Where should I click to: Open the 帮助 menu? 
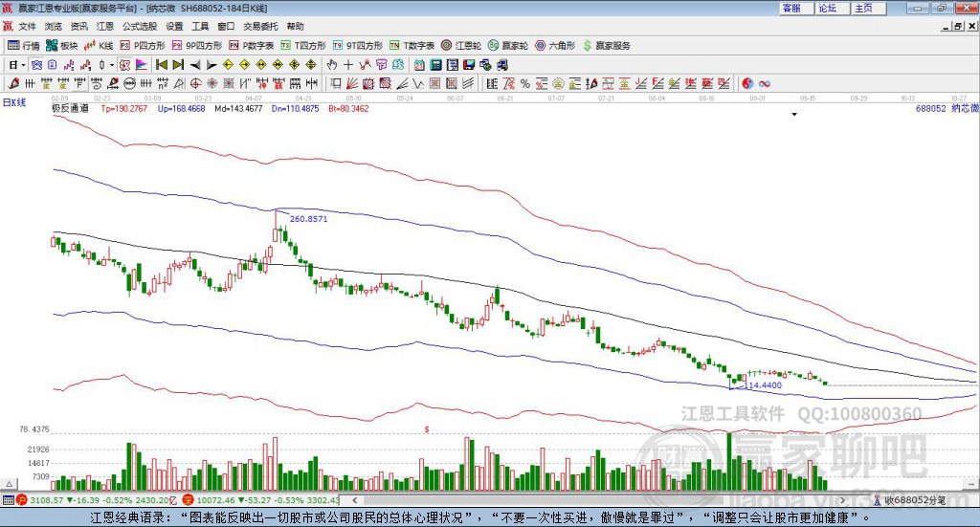click(x=295, y=26)
